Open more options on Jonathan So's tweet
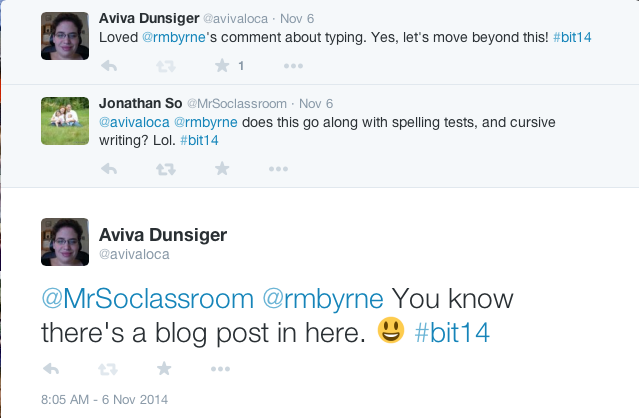Viewport: 639px width, 418px height. 278,169
